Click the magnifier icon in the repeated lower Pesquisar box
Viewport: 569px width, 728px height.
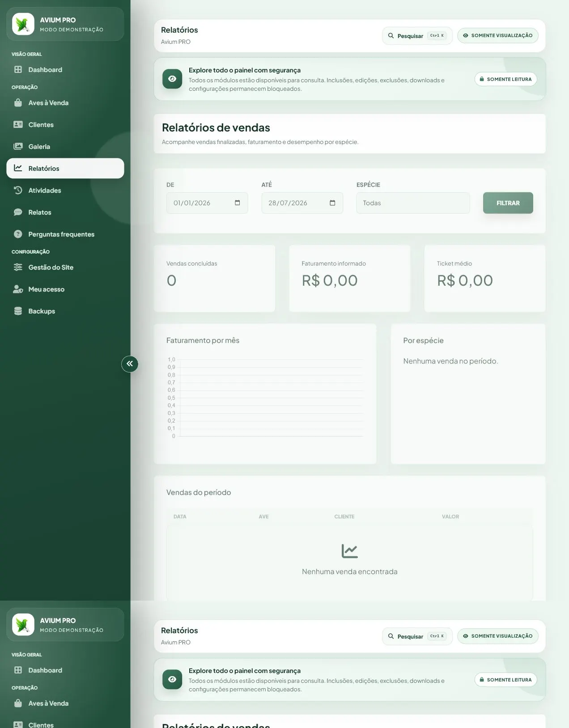tap(391, 636)
